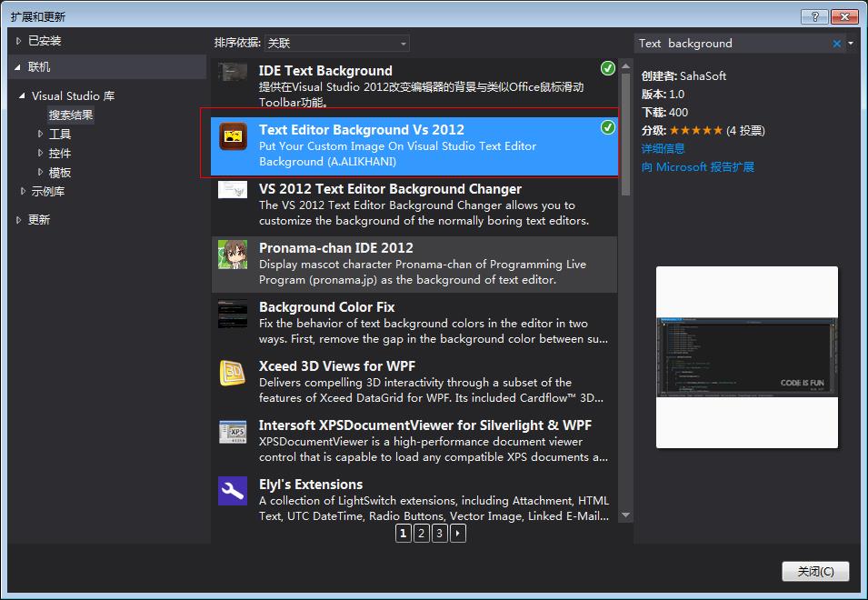This screenshot has width=868, height=600.
Task: Click the 模板 tree item label
Action: tap(60, 173)
